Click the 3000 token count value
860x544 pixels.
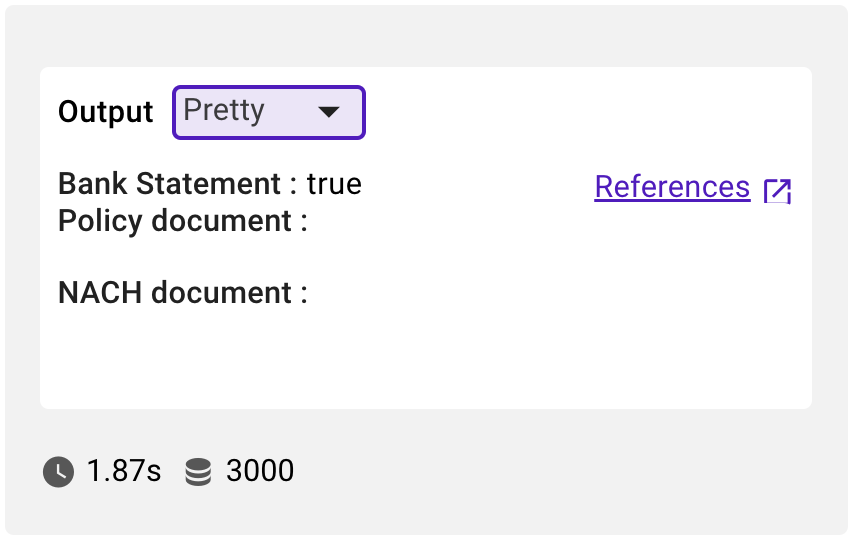pyautogui.click(x=260, y=471)
